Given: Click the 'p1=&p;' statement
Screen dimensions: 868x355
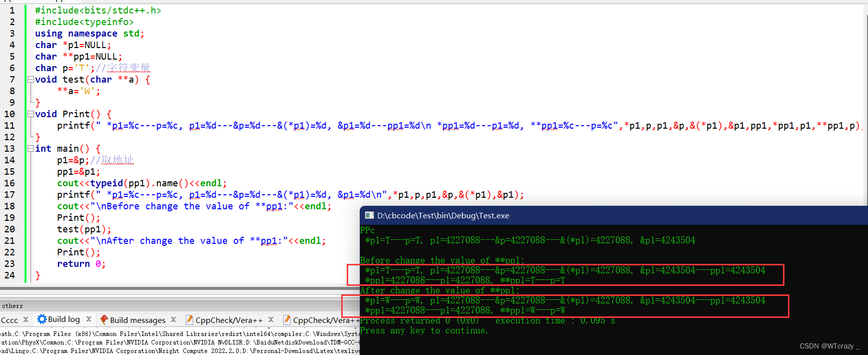Looking at the screenshot, I should 73,160.
